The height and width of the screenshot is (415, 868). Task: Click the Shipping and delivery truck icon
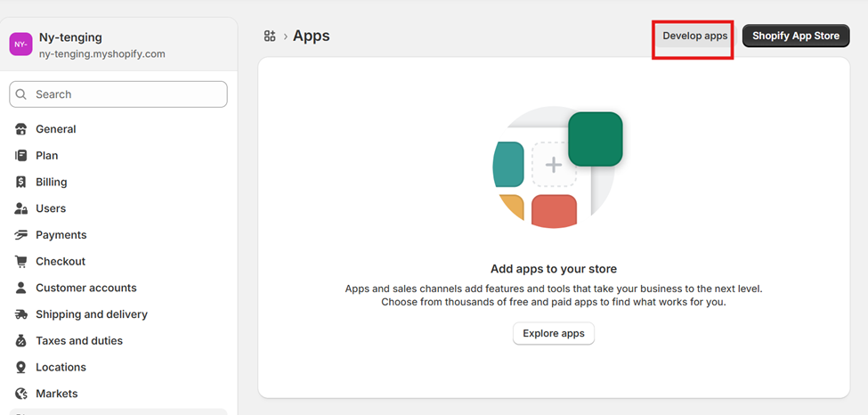[21, 314]
